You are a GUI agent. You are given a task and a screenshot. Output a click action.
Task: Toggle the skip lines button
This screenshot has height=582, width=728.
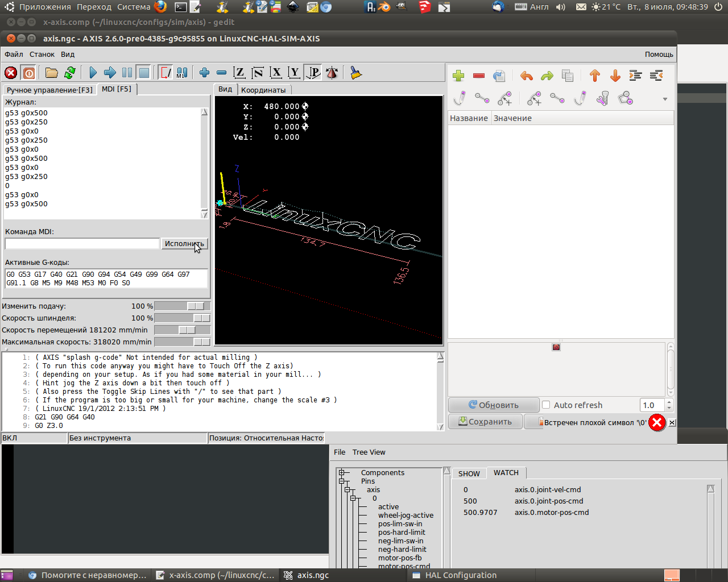click(x=165, y=73)
